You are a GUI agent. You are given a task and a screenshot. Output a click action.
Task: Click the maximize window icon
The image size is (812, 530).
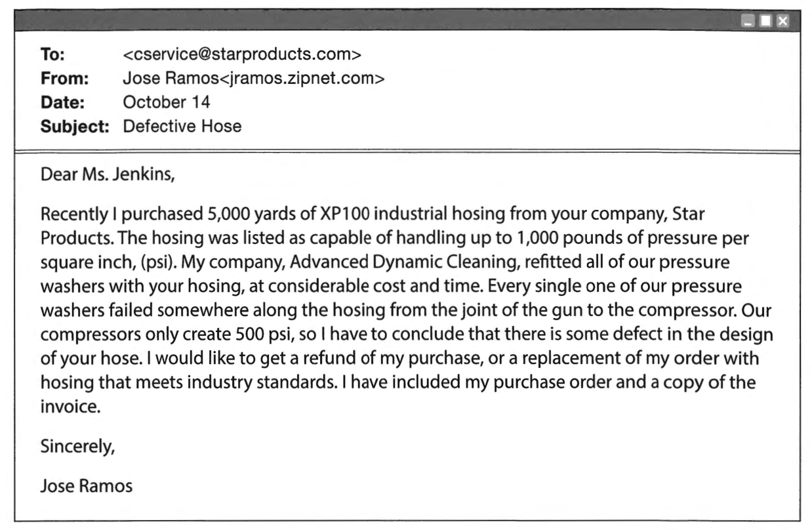pos(764,22)
